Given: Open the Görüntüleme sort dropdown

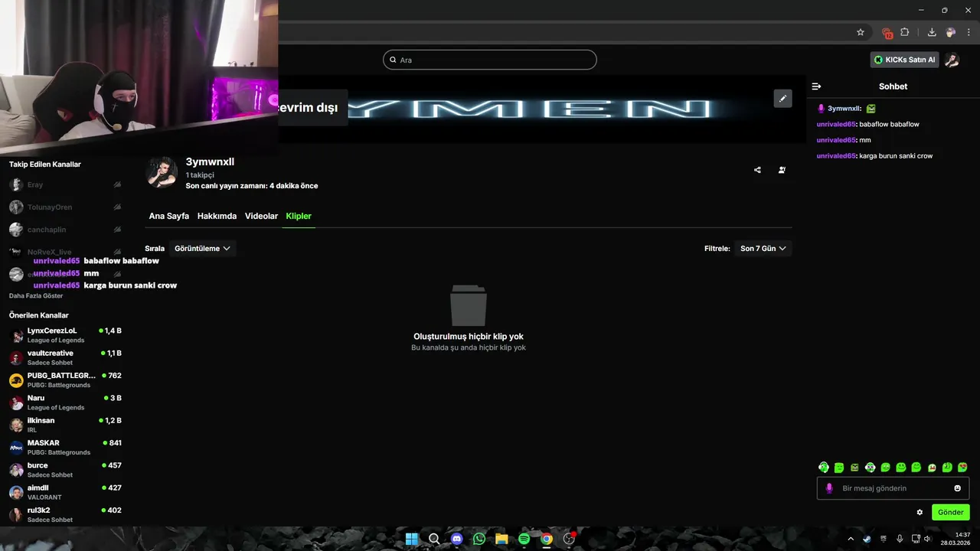Looking at the screenshot, I should (202, 248).
